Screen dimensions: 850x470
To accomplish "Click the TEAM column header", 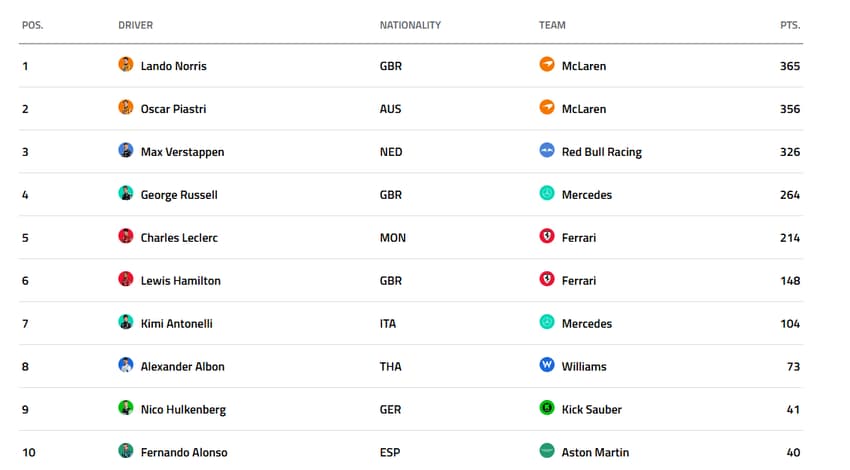I will tap(552, 25).
